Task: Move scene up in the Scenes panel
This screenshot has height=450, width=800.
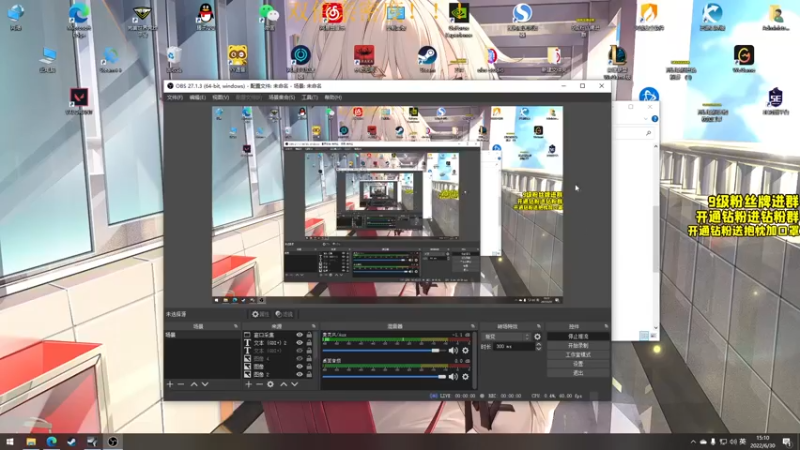Action: [194, 384]
